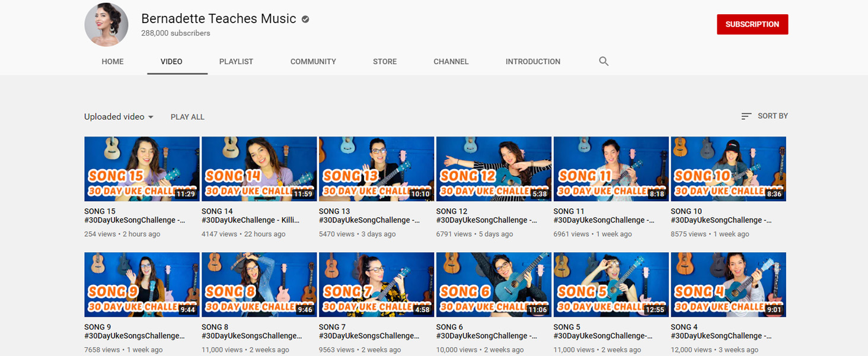Click the SONG 14 Killi... title link
Image resolution: width=868 pixels, height=356 pixels.
pyautogui.click(x=251, y=215)
